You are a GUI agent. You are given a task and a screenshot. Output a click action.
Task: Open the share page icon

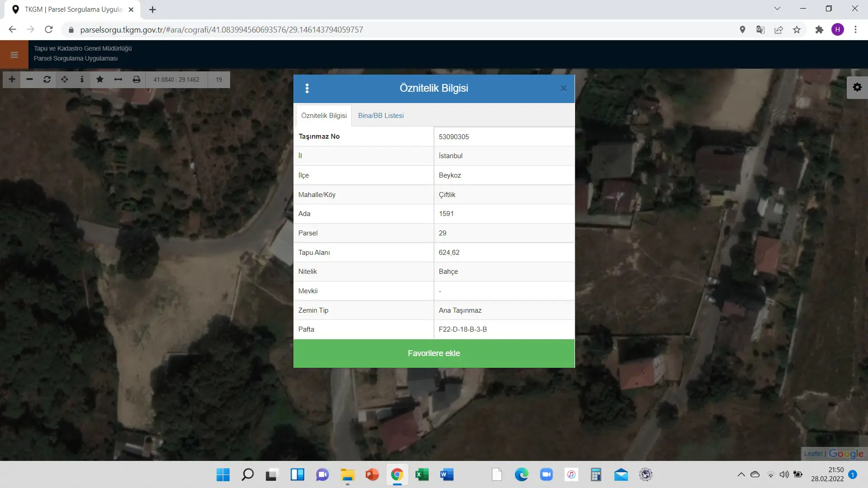(x=778, y=30)
